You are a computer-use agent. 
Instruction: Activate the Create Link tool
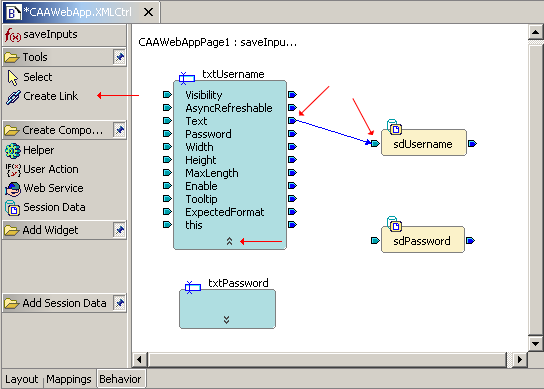coord(42,96)
